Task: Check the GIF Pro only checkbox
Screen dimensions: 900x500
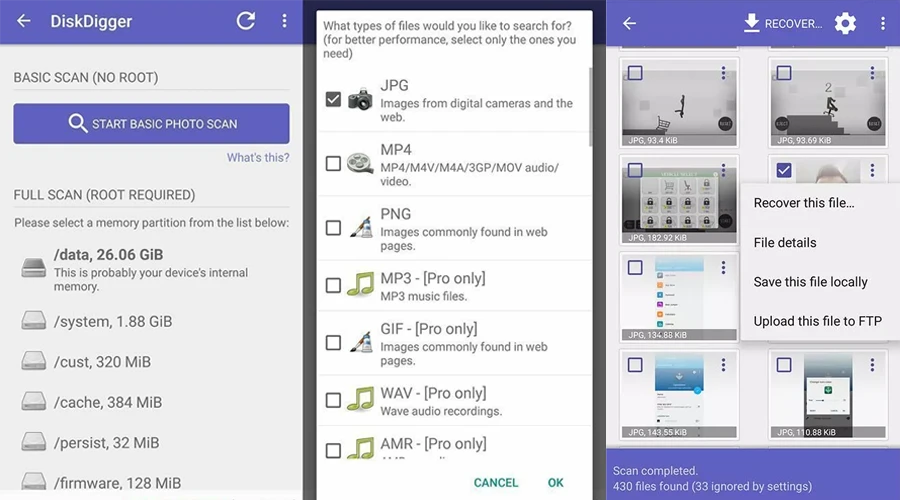Action: coord(333,343)
